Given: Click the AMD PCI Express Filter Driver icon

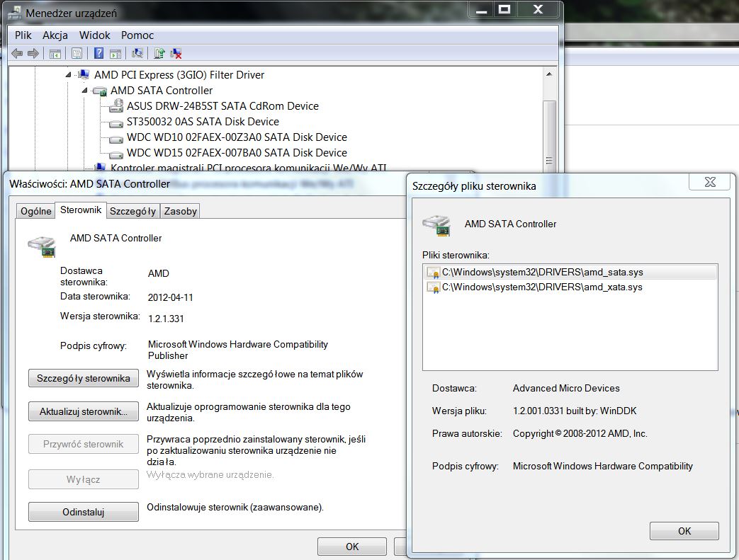Looking at the screenshot, I should coord(84,75).
